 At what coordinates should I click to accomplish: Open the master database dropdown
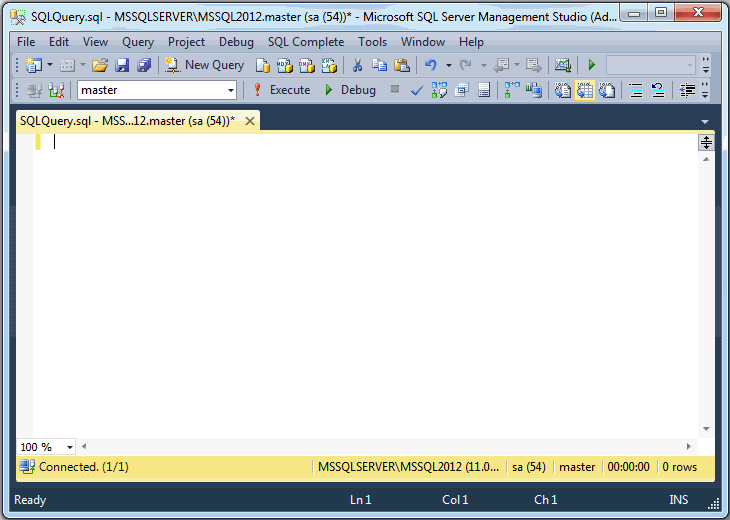tap(231, 90)
